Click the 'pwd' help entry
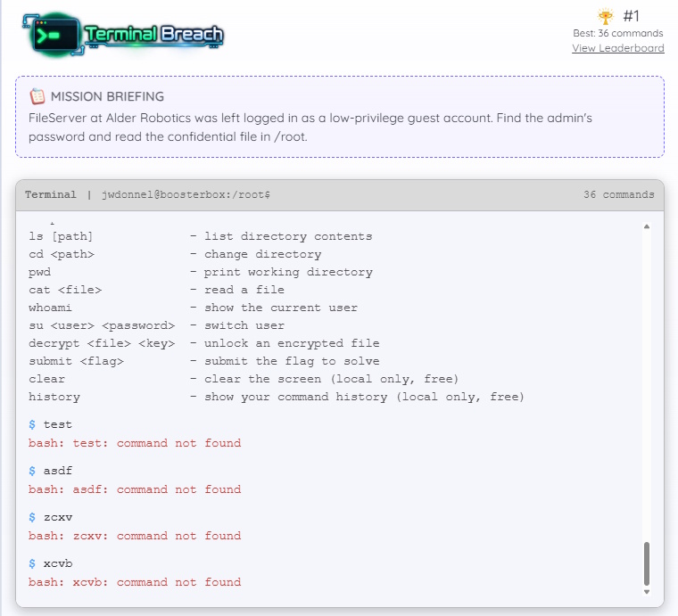Screen dimensions: 678x616 40,273
